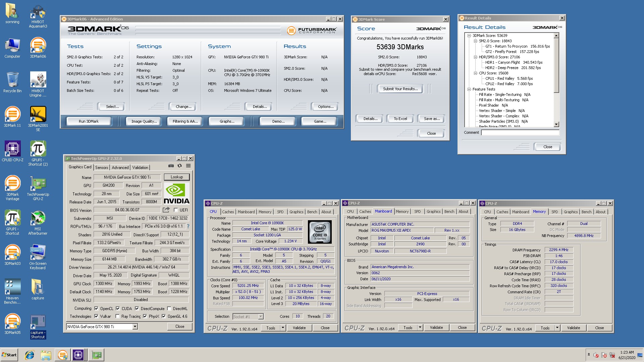Click the Result Details vertical scrollbar thumb
644x362 pixels.
556,65
